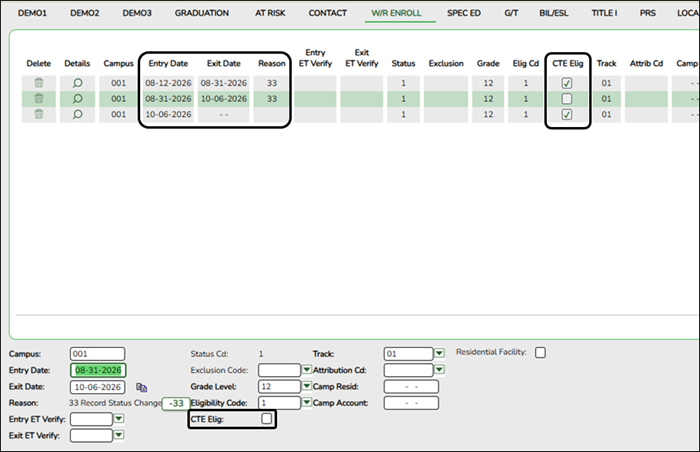Screen dimensions: 700x452
Task: Click the Exit ET Verify input box
Action: (x=91, y=435)
